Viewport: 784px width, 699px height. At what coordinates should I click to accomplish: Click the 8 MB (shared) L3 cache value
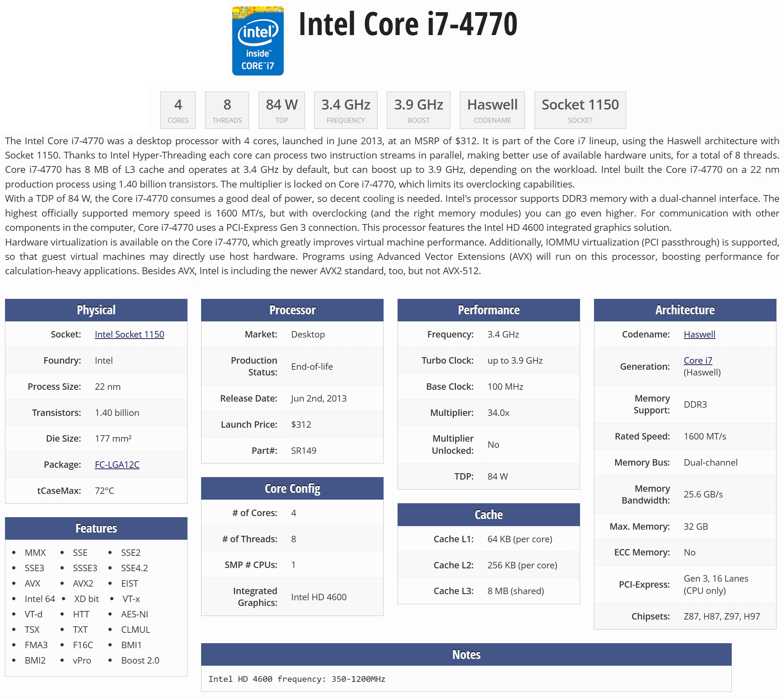click(516, 591)
